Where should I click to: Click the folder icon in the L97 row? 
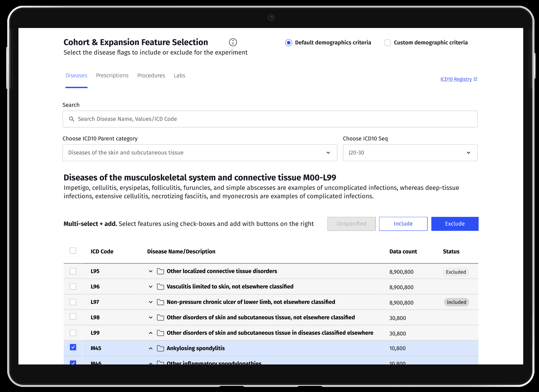(x=161, y=302)
